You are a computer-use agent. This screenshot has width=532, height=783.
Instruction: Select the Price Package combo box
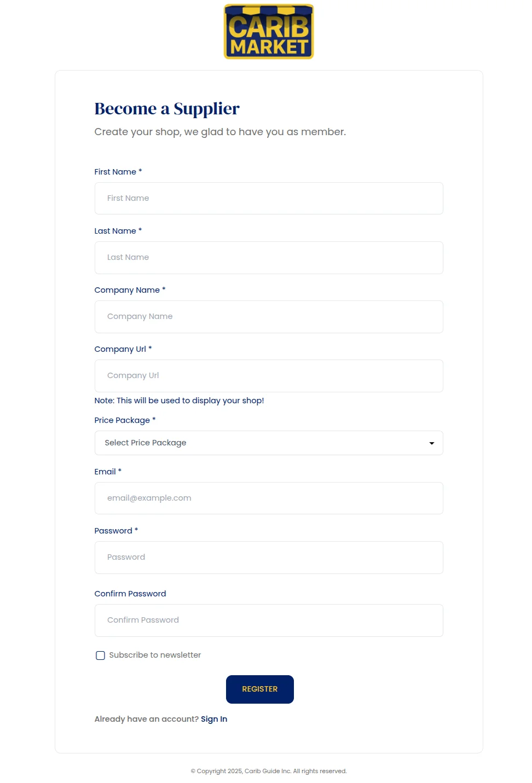pos(269,443)
